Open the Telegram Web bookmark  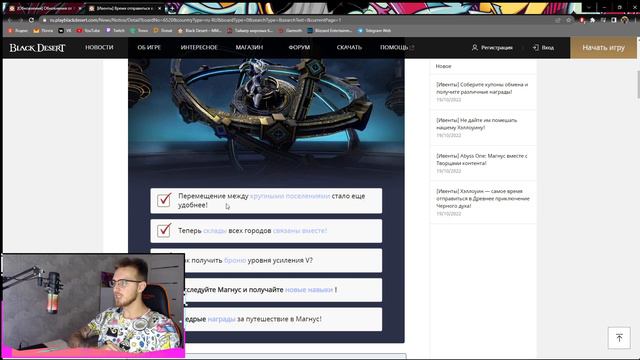click(x=374, y=31)
